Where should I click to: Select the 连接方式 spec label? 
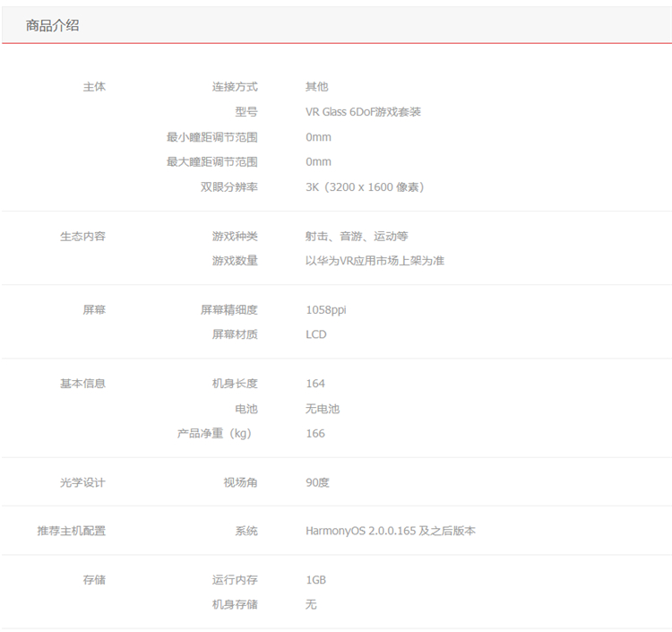235,87
